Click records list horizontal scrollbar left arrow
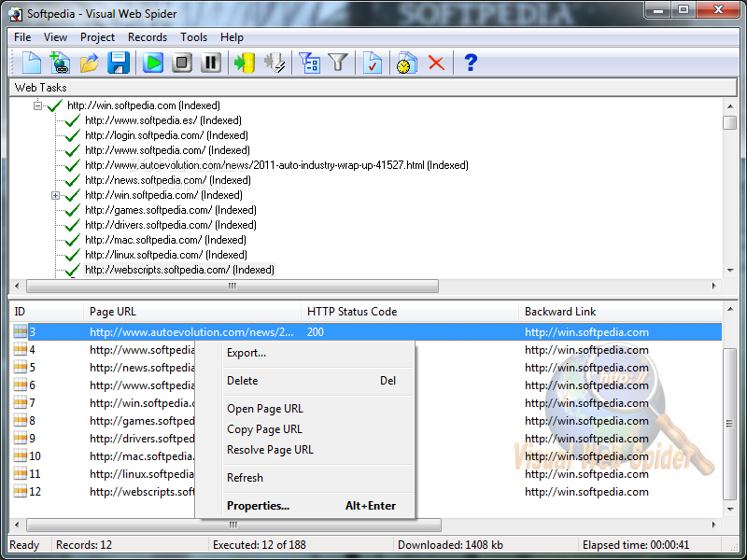The image size is (747, 560). (17, 525)
